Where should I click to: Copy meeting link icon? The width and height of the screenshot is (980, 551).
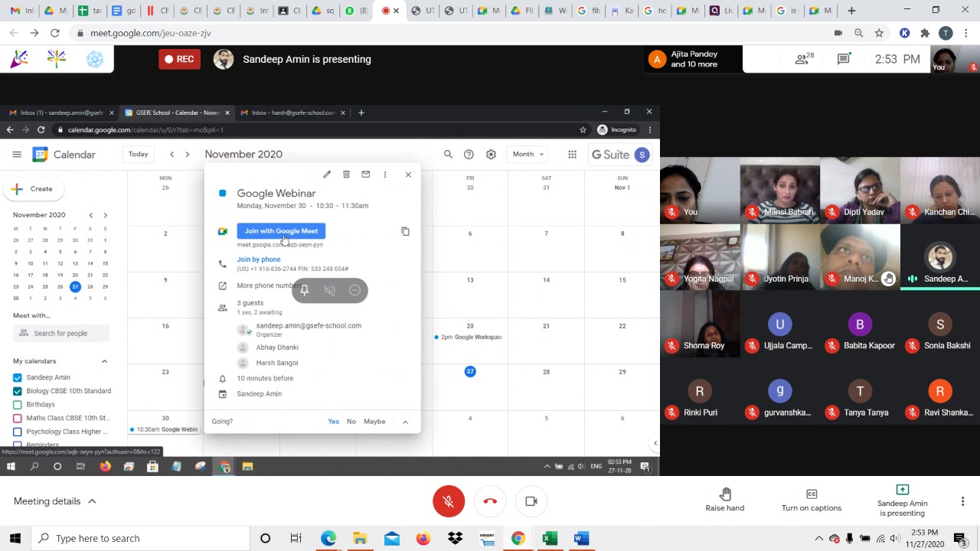pos(405,231)
